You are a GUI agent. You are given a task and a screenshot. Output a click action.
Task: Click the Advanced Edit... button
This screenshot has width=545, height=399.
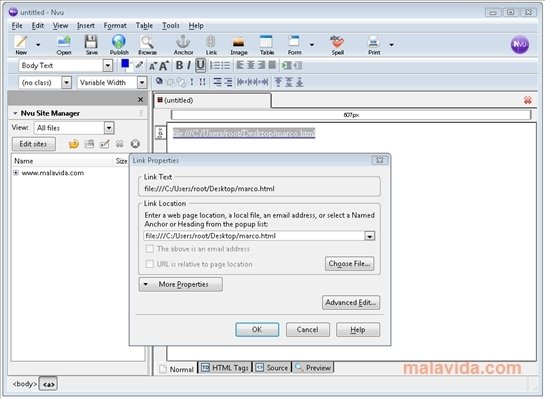tap(351, 303)
